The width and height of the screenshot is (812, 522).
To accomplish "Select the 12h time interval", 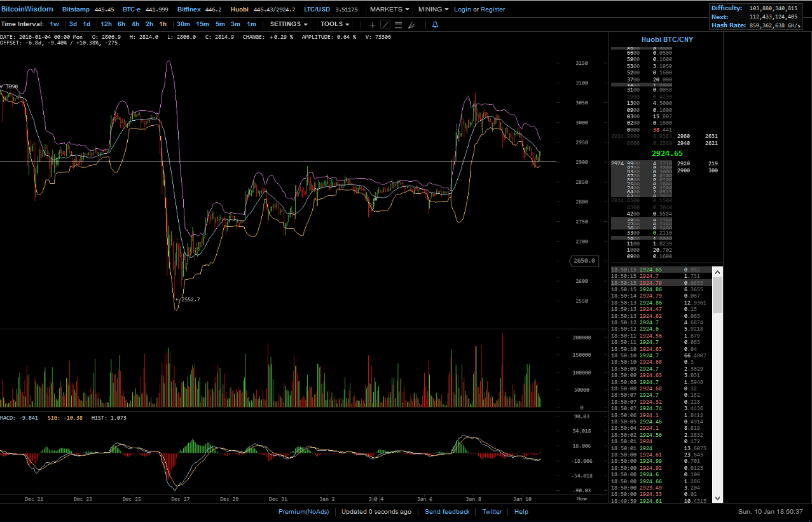I will click(106, 24).
